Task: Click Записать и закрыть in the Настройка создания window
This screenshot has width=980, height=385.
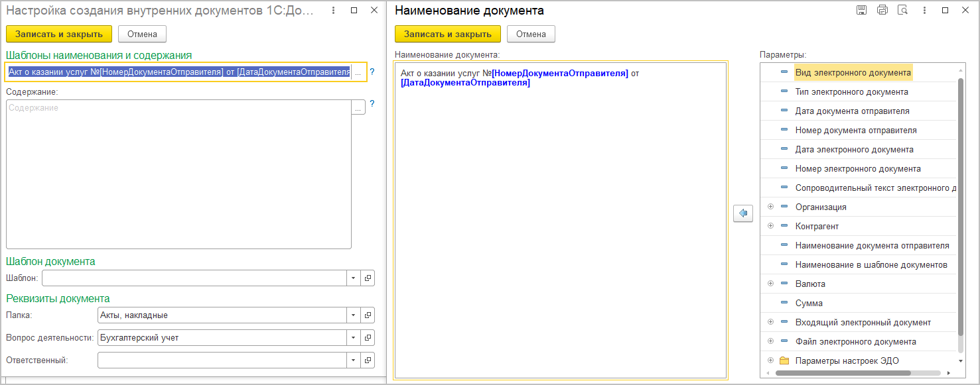Action: 59,34
